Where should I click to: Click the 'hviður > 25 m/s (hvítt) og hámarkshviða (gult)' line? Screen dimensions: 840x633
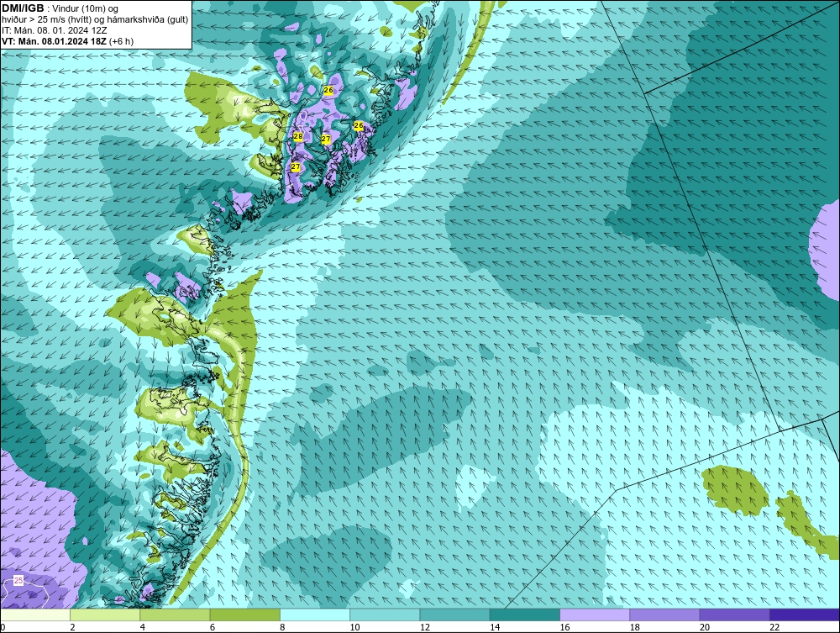coord(95,19)
